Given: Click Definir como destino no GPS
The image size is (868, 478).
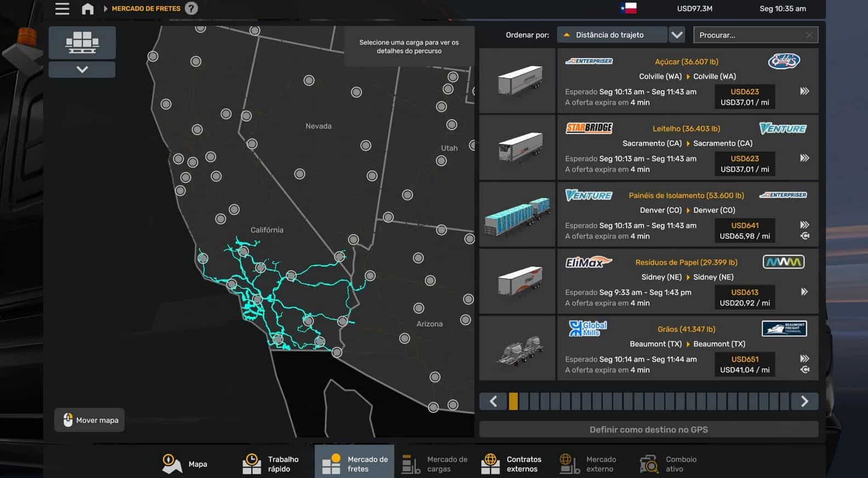Looking at the screenshot, I should (x=648, y=430).
